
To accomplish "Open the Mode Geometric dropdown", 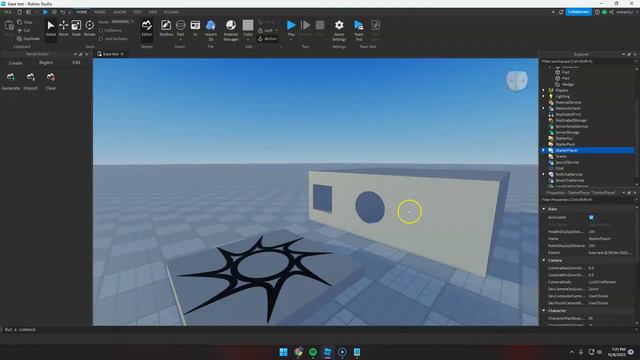I will coord(122,21).
